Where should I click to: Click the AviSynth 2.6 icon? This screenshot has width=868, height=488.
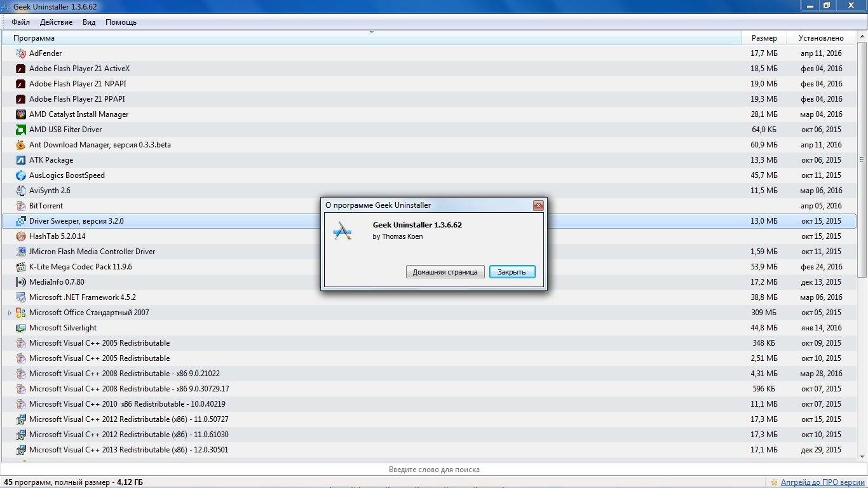[21, 191]
